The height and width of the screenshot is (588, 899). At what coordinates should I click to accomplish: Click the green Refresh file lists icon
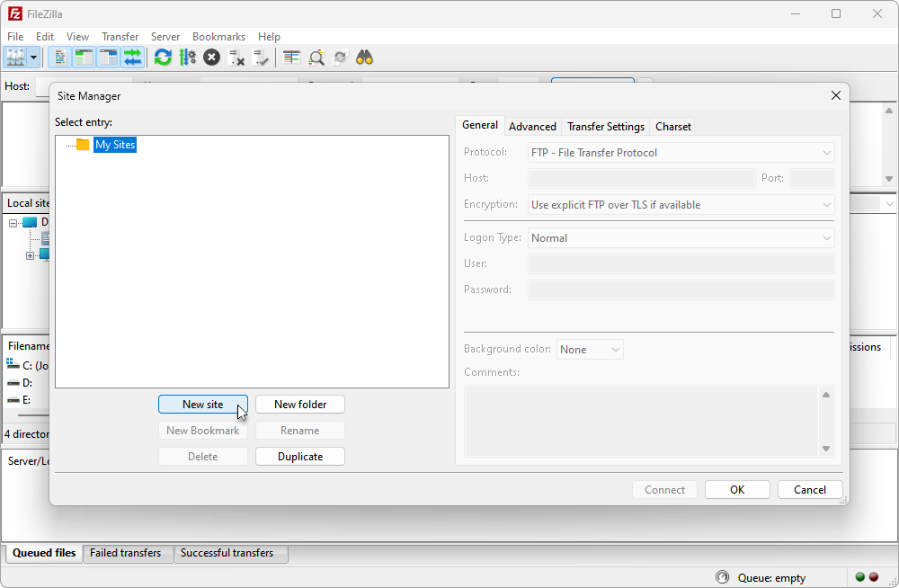164,58
